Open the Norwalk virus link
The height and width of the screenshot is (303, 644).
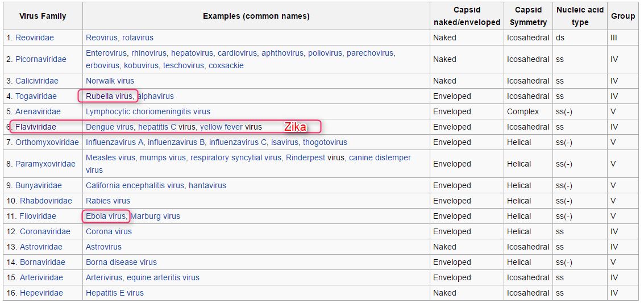[x=110, y=81]
